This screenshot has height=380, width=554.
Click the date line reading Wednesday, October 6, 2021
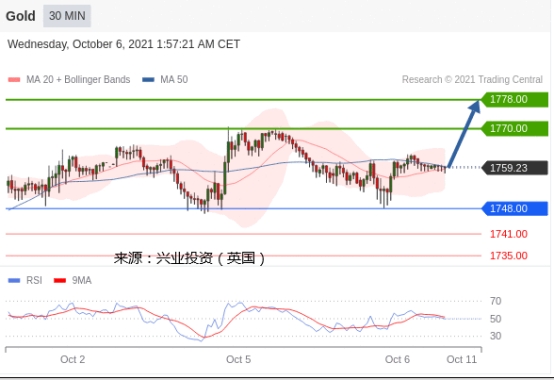click(x=124, y=44)
